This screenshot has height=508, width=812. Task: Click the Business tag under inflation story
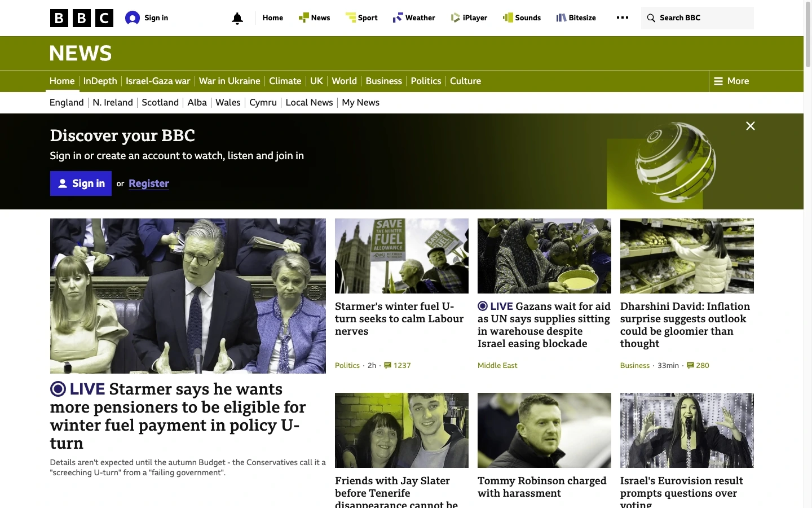[635, 365]
